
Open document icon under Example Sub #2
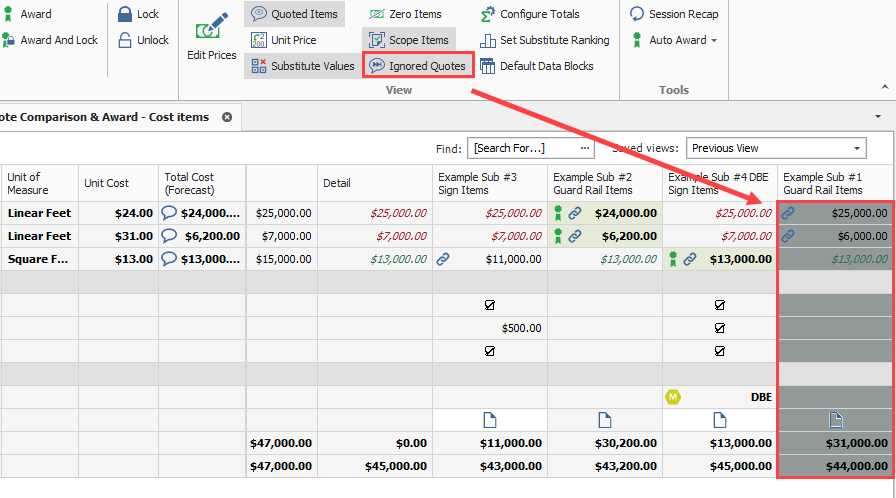(x=604, y=419)
